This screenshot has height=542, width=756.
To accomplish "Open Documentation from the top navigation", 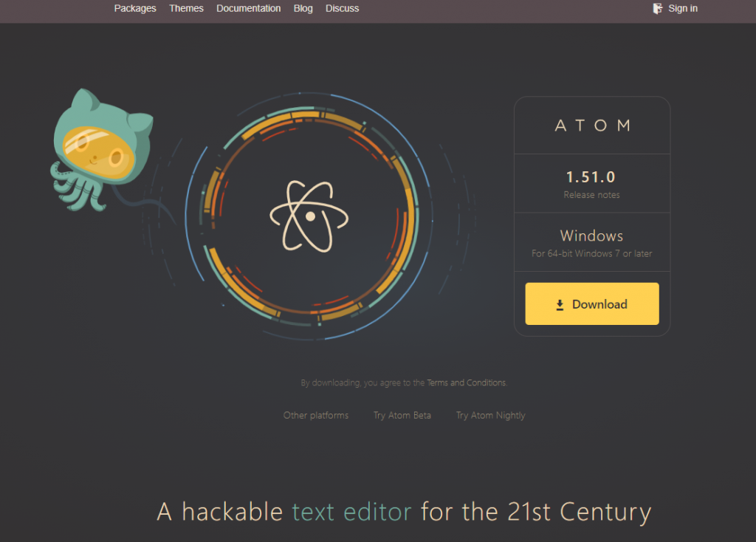I will (248, 8).
